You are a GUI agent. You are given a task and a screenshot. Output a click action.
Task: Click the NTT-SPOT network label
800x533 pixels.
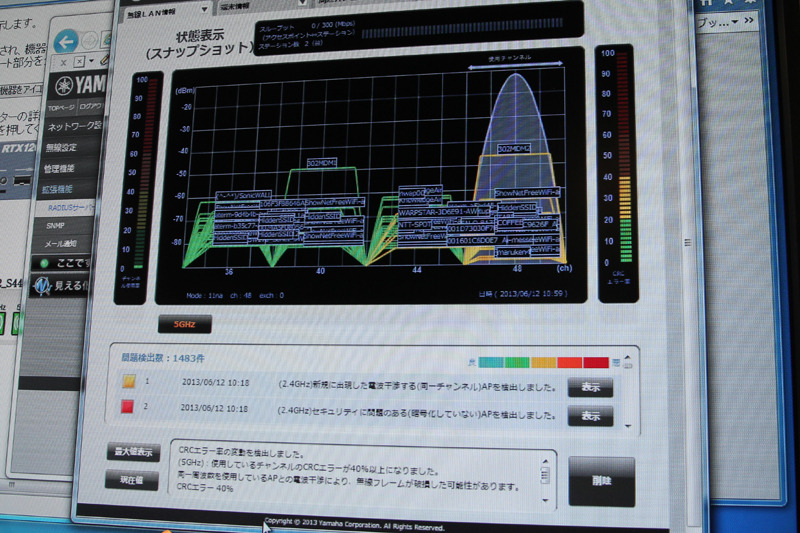tap(415, 224)
